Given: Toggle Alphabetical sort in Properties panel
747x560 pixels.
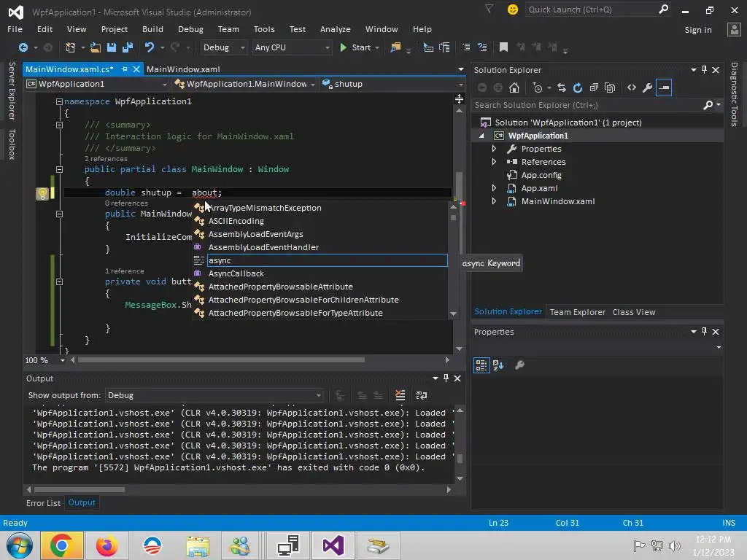Looking at the screenshot, I should tap(498, 365).
